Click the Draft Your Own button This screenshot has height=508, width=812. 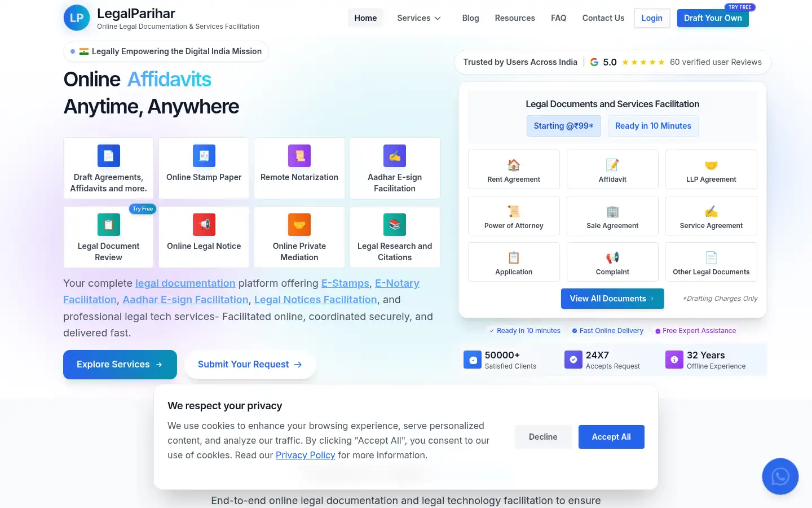[x=713, y=18]
